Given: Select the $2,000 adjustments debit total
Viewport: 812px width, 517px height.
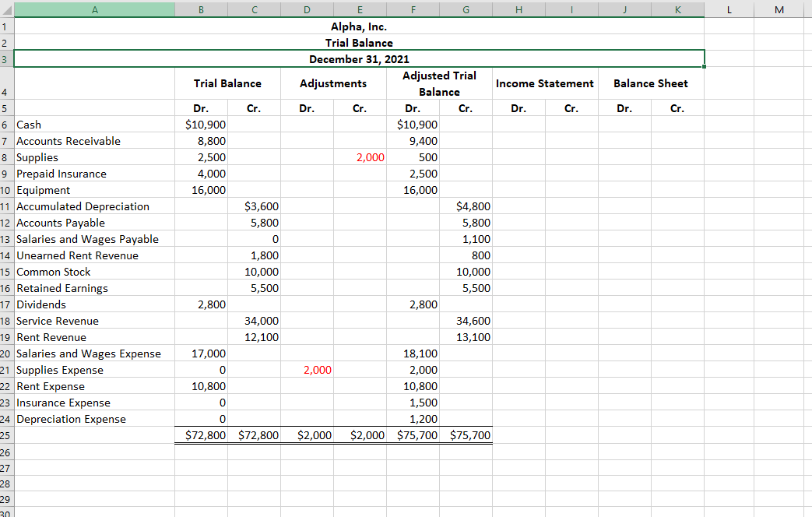Looking at the screenshot, I should 307,435.
